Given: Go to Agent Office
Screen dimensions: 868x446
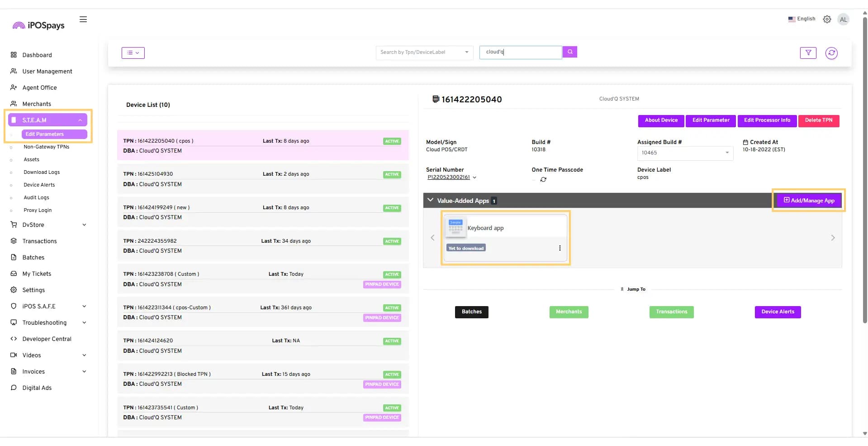Looking at the screenshot, I should 39,87.
